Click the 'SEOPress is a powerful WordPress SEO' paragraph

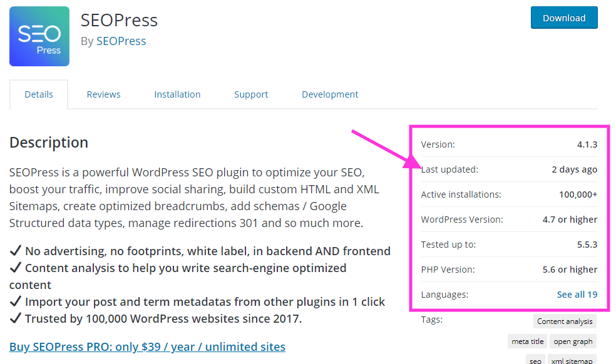point(194,198)
